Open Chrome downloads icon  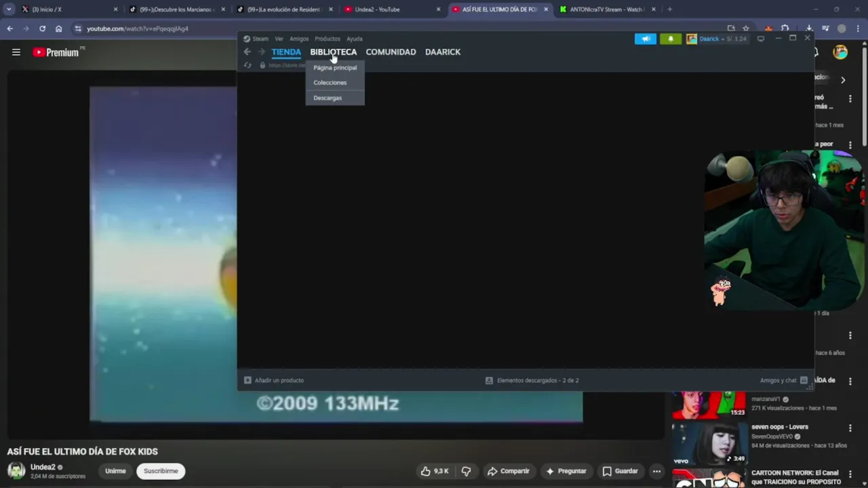(809, 28)
